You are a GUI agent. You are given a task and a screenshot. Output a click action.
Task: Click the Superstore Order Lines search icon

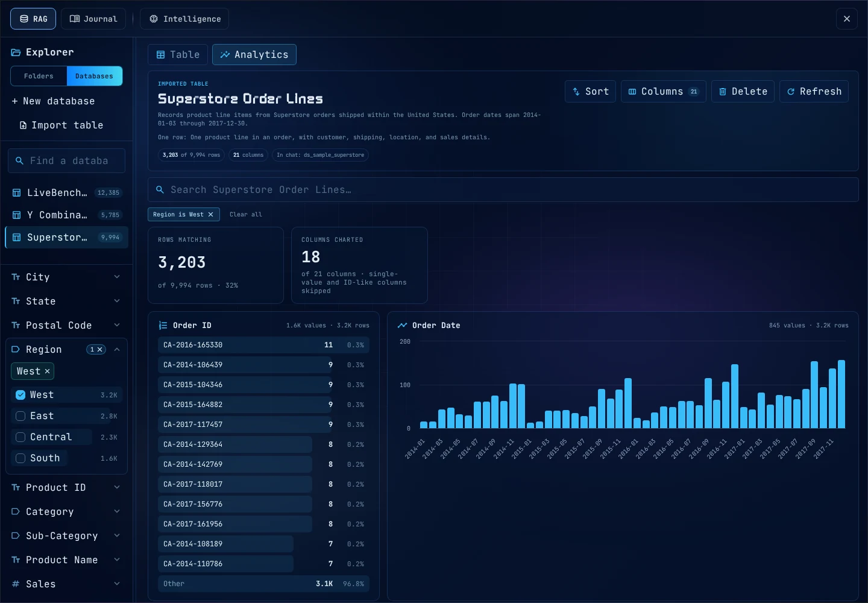tap(160, 190)
